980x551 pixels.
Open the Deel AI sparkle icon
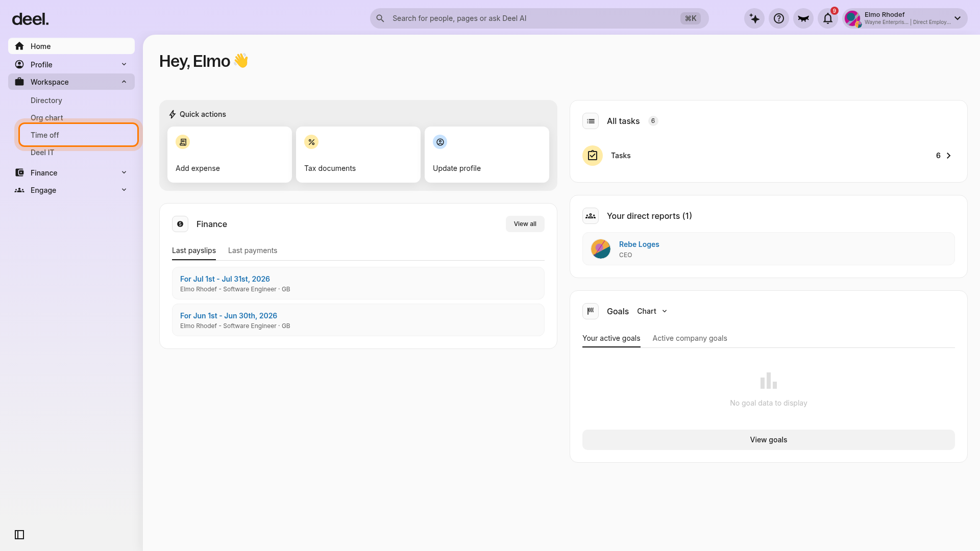tap(754, 18)
